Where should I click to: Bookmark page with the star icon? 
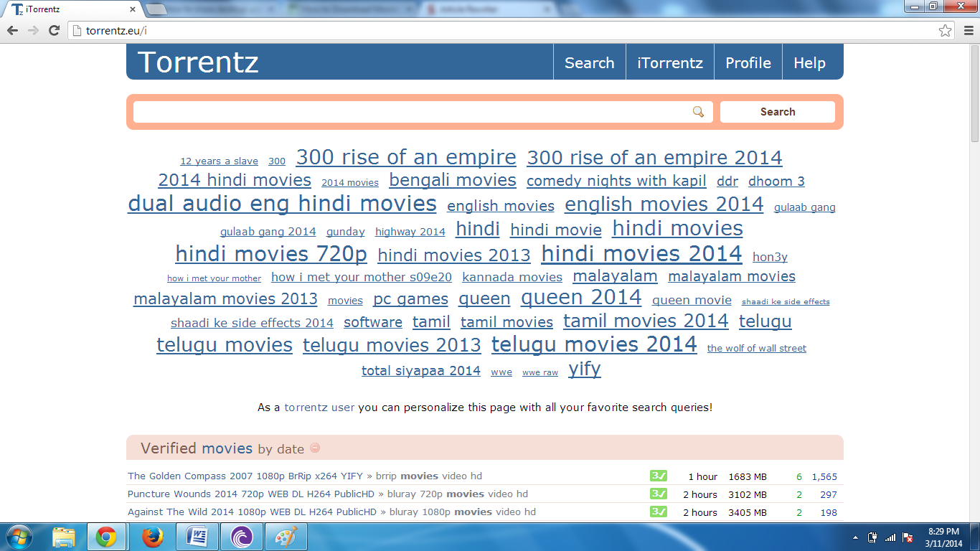click(x=946, y=30)
